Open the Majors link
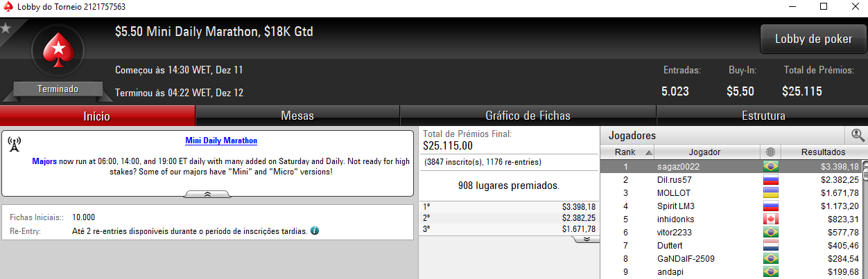Screen dimensions: 868x279 pyautogui.click(x=45, y=161)
